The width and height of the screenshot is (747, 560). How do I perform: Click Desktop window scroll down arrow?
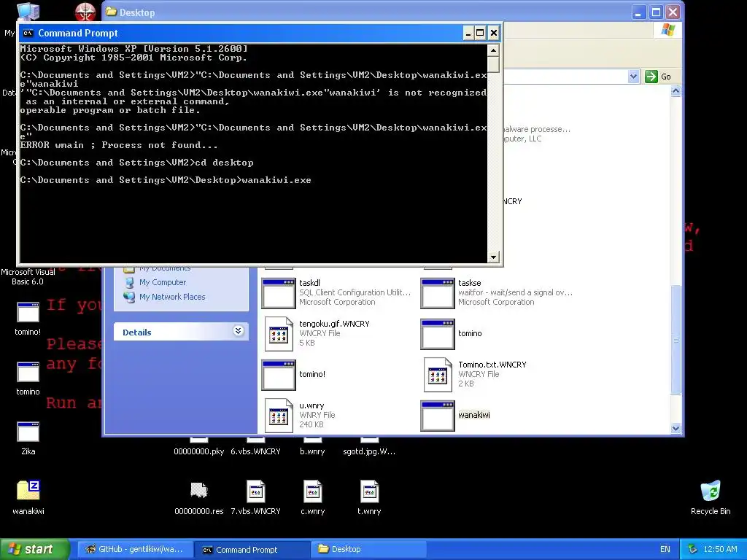pos(676,428)
